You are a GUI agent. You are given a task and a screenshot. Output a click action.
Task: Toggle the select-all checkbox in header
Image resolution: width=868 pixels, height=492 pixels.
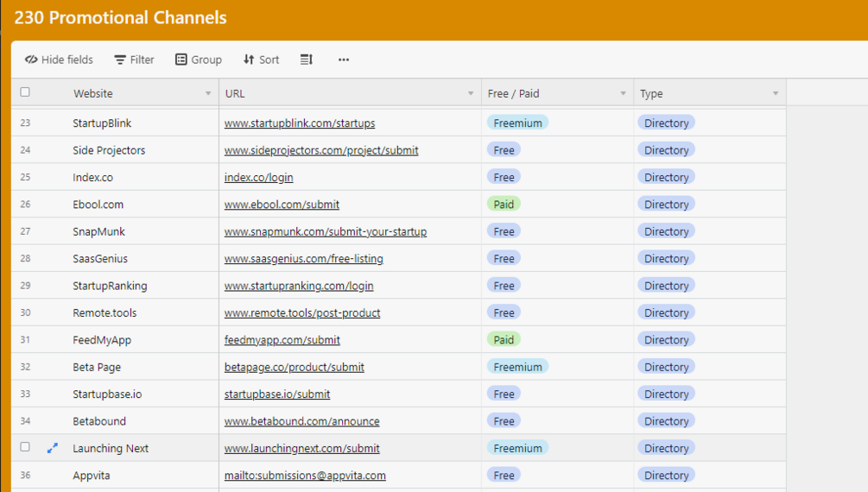(25, 92)
